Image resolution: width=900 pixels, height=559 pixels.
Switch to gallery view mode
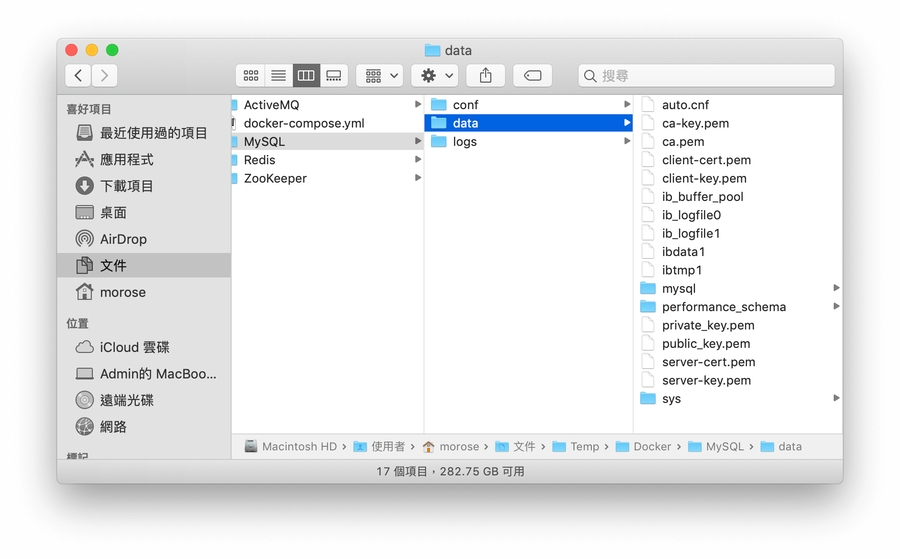tap(334, 76)
